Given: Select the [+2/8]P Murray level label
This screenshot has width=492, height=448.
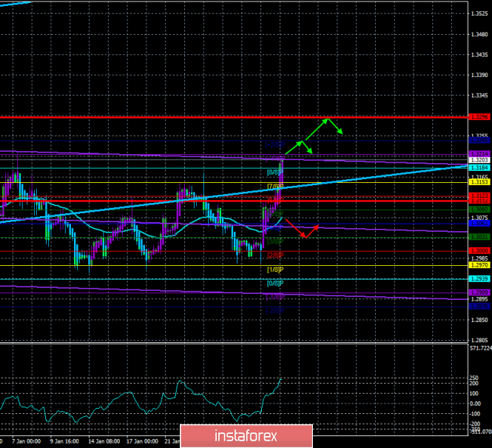Looking at the screenshot, I should point(275,144).
